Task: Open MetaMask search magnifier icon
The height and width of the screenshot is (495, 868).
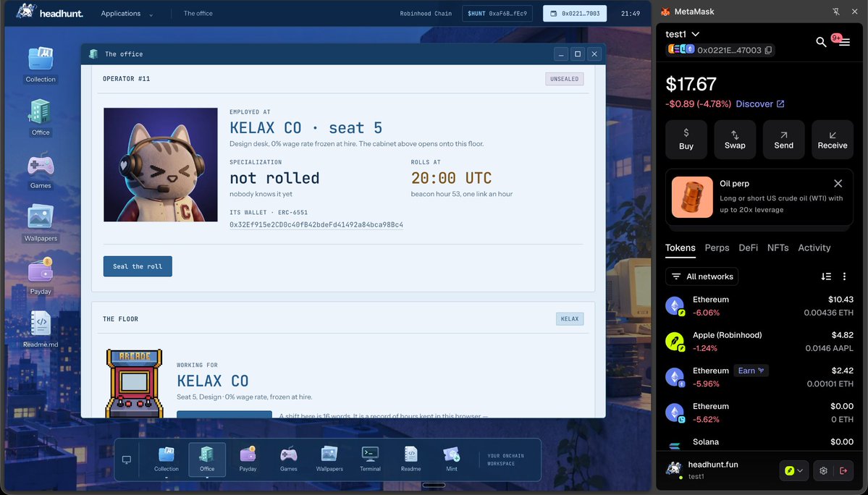Action: [x=821, y=42]
